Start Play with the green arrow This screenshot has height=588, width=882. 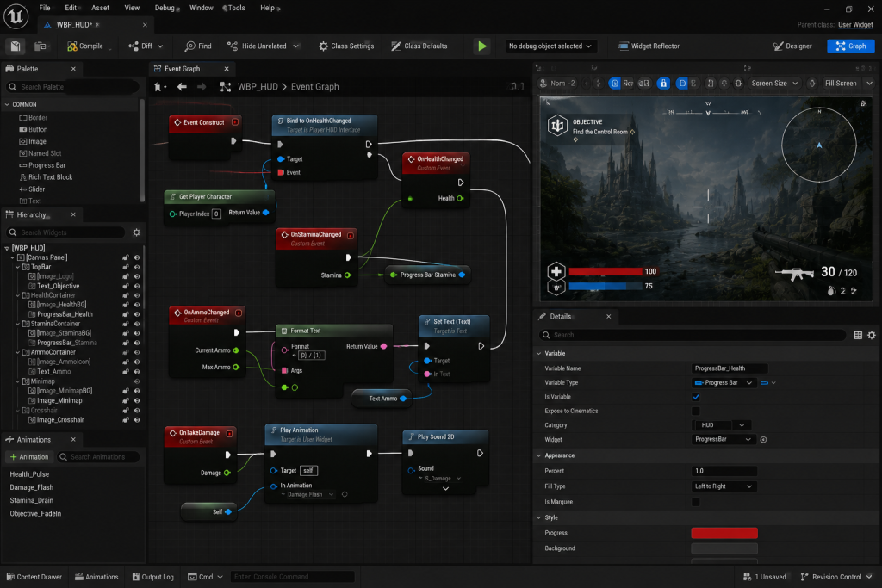pyautogui.click(x=482, y=46)
